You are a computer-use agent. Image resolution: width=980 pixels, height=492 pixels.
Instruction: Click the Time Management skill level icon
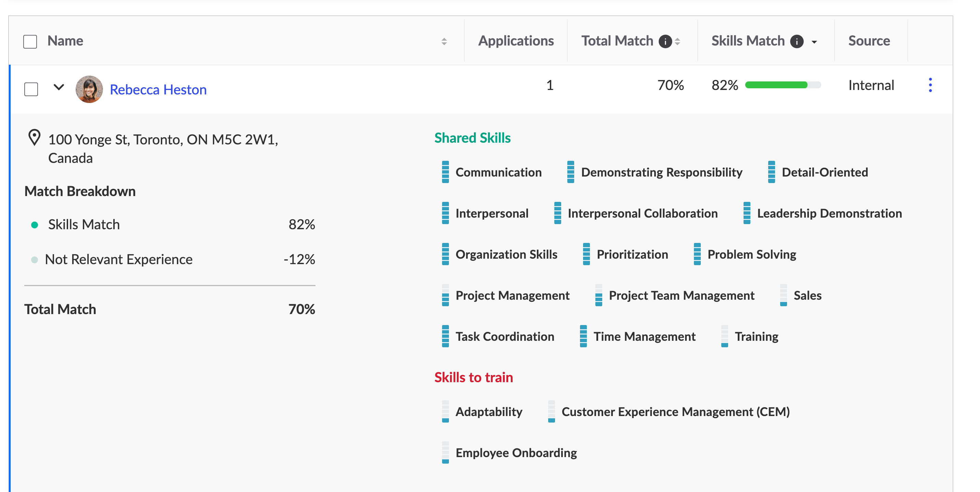click(x=583, y=336)
